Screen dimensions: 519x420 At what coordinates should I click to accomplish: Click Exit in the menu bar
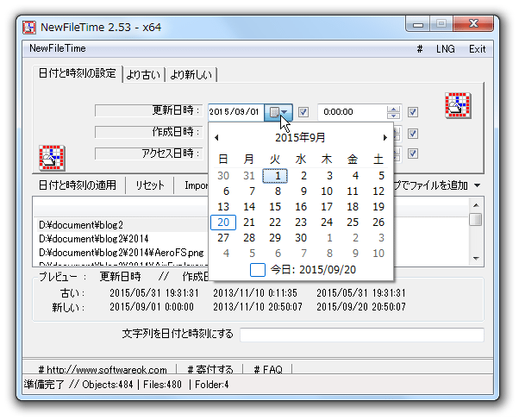tap(477, 49)
